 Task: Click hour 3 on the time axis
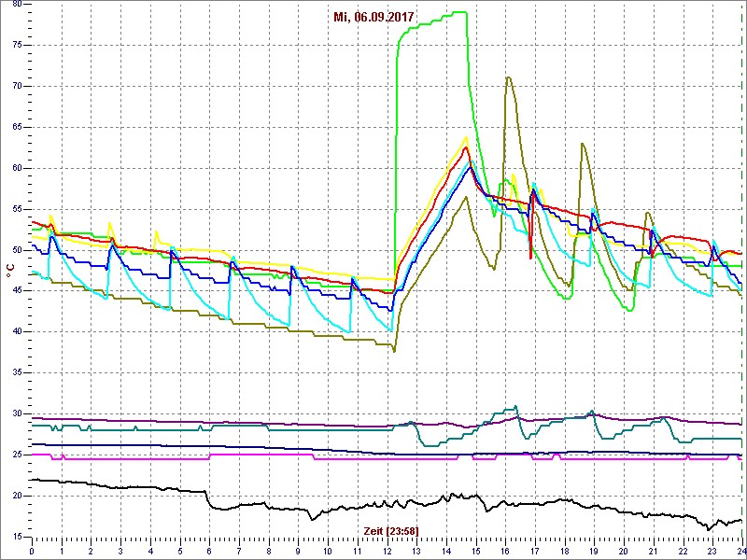point(120,551)
